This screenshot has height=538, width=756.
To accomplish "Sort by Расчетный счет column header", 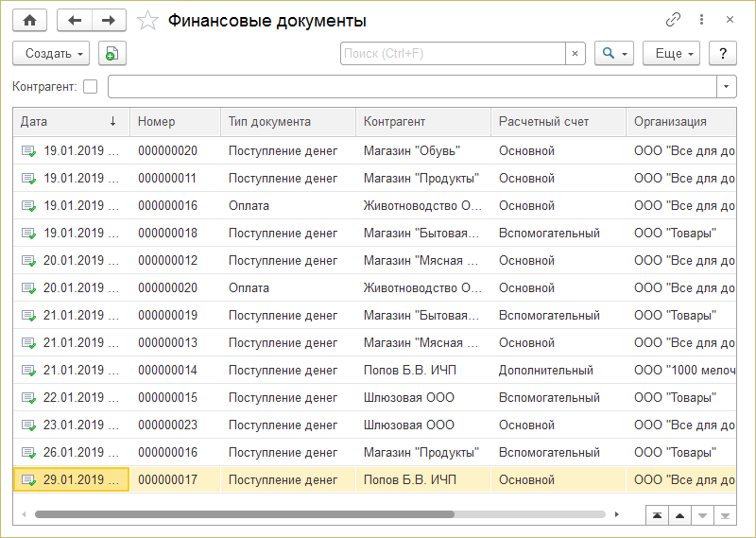I will point(558,122).
